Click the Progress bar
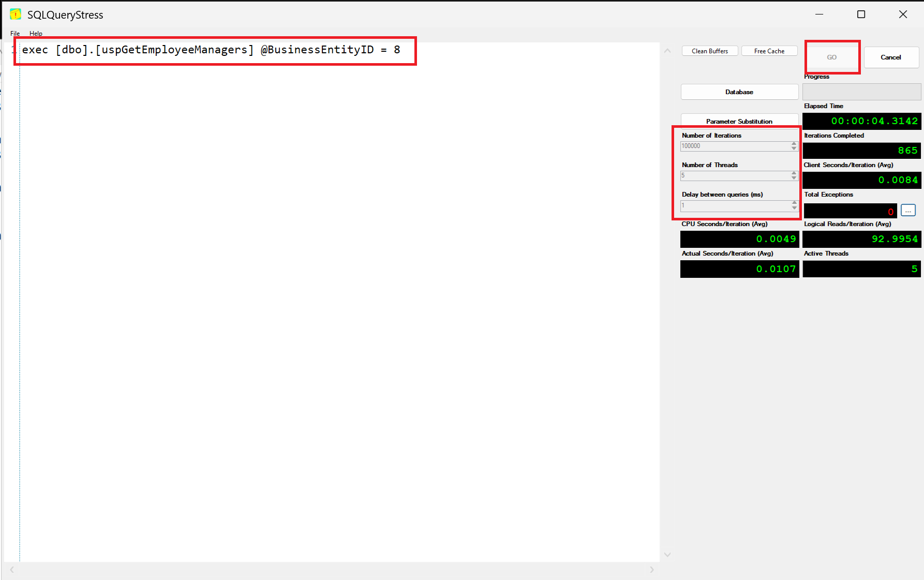Screen dimensions: 924x580 coord(861,92)
